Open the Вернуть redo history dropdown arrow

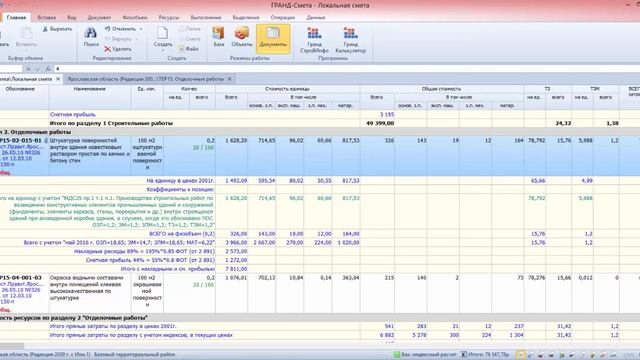136,39
